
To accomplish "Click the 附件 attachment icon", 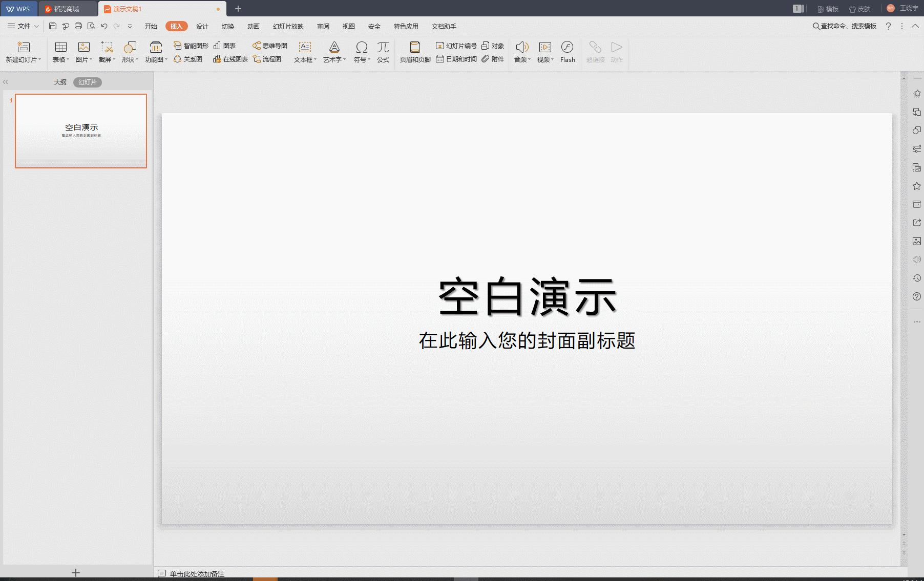I will 493,59.
